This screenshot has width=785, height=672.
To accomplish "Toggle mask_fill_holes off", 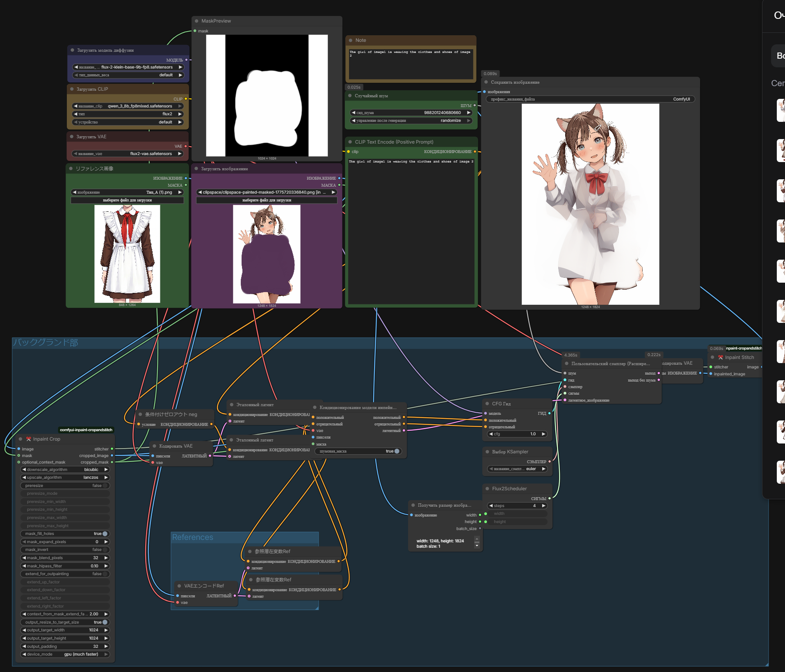I will tap(105, 534).
